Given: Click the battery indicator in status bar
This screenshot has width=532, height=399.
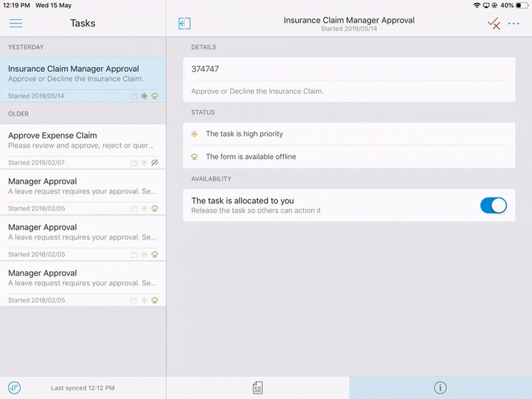Looking at the screenshot, I should [522, 5].
